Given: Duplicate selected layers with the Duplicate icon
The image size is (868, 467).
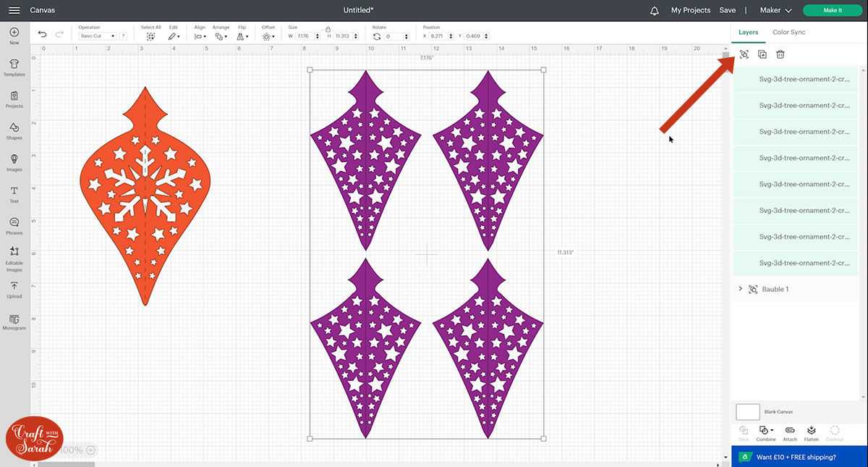Looking at the screenshot, I should 762,54.
